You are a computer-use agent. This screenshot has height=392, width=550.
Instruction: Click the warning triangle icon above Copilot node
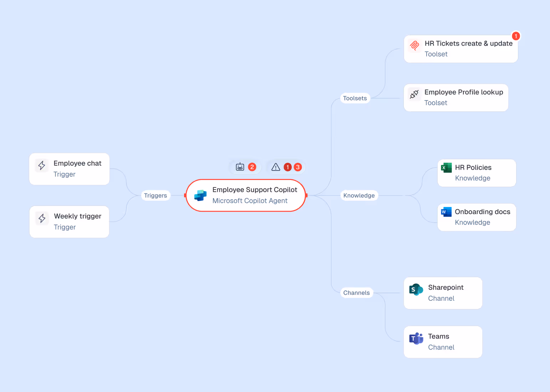[276, 167]
